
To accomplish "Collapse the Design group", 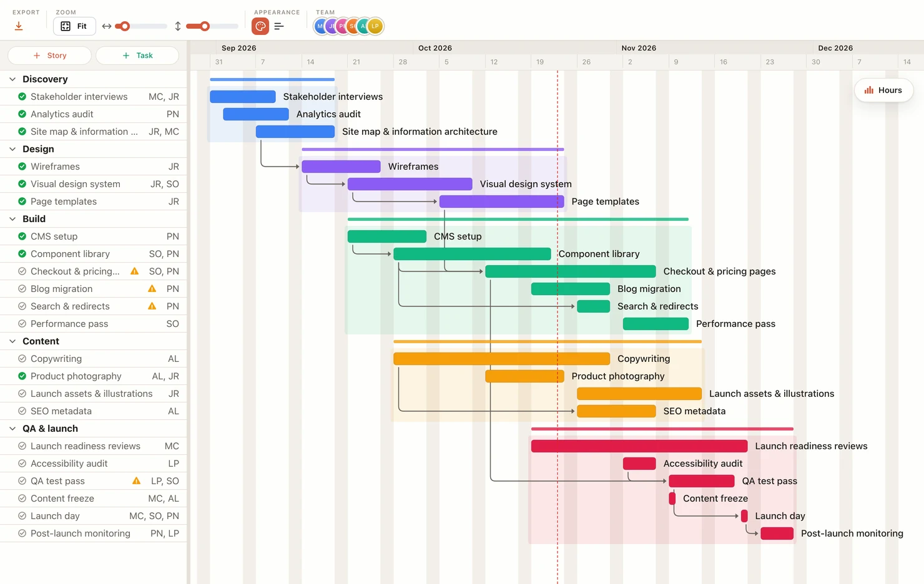I will pos(12,149).
